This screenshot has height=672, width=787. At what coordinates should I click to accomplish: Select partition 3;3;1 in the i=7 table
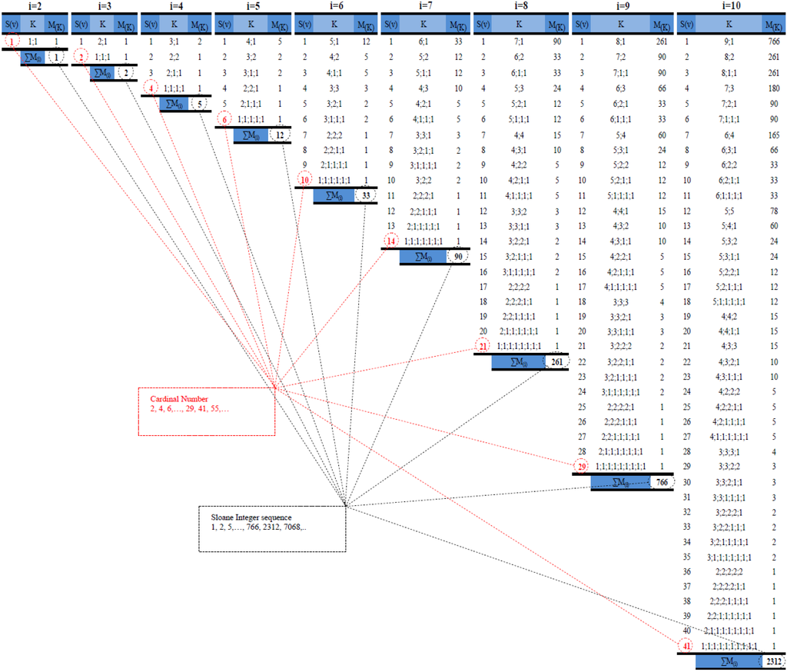423,135
